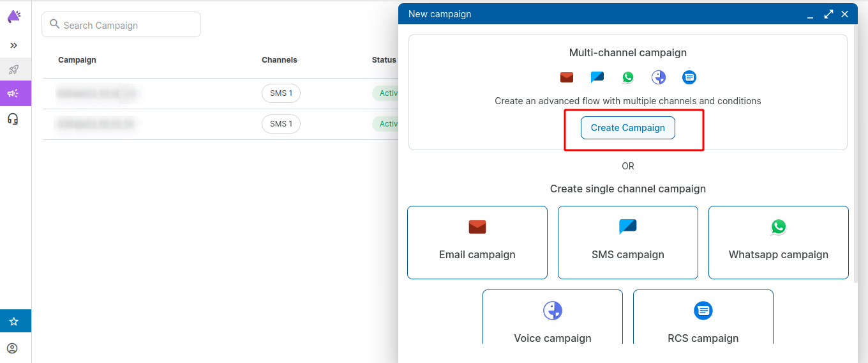
Task: Expand the sidebar with double chevron
Action: pos(13,45)
